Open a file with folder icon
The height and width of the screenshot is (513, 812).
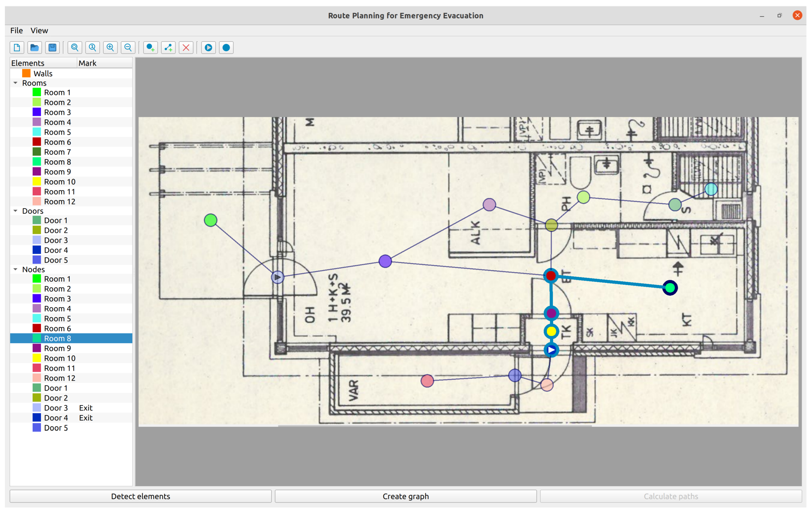click(35, 48)
